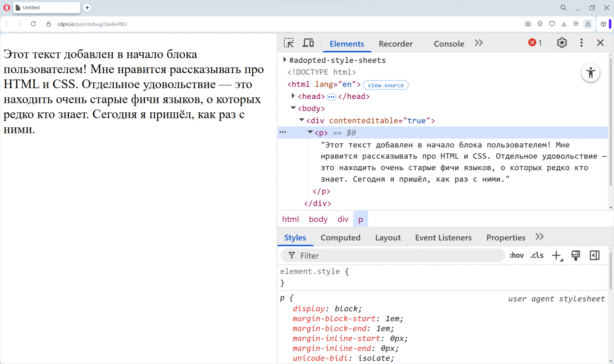The width and height of the screenshot is (614, 364).
Task: Click the html lang="en" element line
Action: tap(324, 84)
